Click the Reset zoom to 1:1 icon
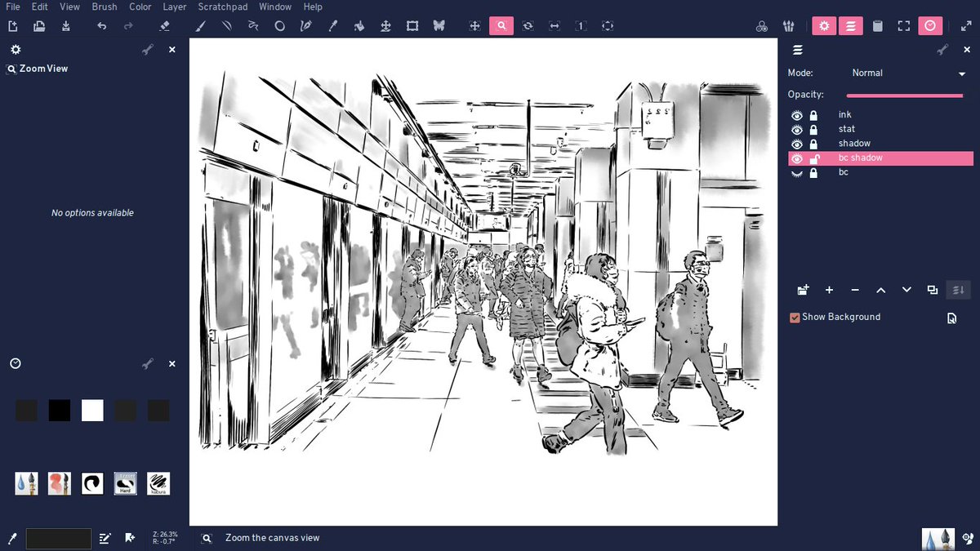The width and height of the screenshot is (980, 551). 581,26
